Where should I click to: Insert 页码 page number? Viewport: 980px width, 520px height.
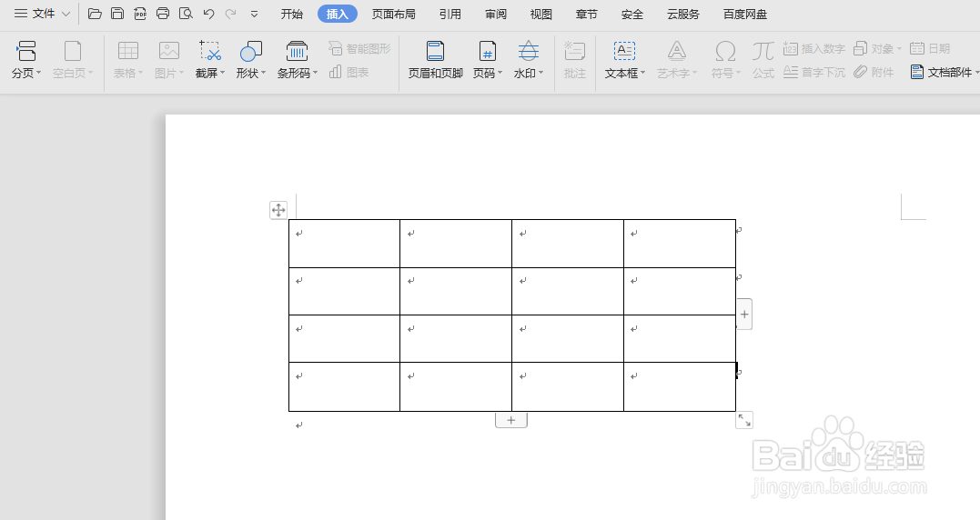point(488,60)
